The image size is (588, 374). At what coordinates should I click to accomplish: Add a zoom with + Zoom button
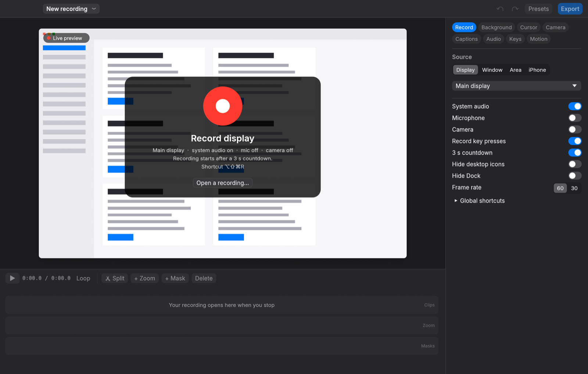pyautogui.click(x=145, y=278)
